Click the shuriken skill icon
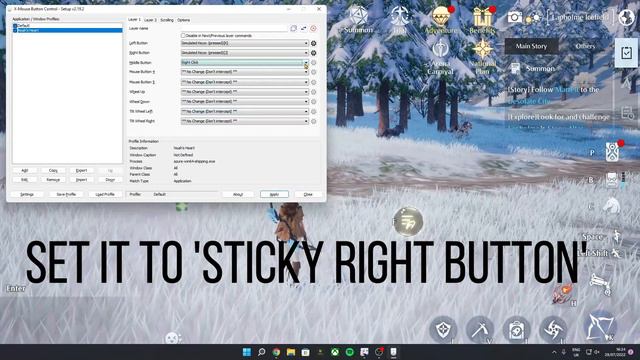The image size is (640, 360). (x=553, y=329)
